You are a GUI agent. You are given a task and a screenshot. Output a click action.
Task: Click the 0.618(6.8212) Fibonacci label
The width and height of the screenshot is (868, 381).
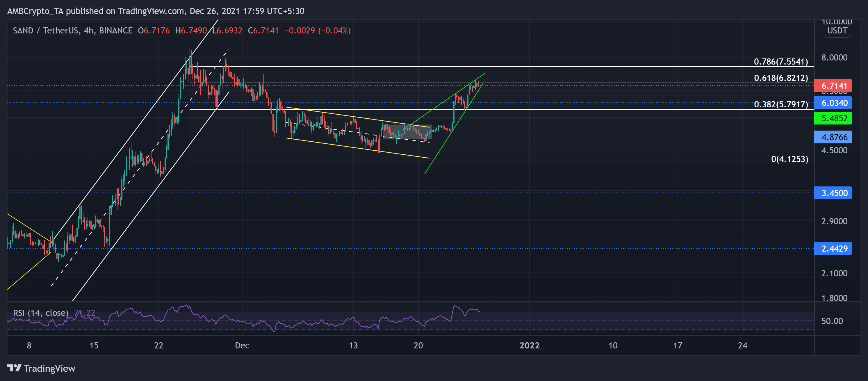coord(781,78)
